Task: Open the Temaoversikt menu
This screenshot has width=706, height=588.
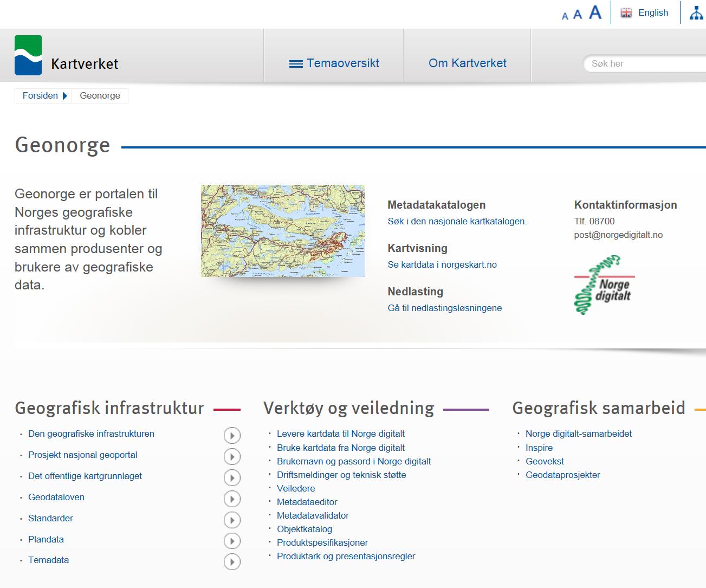Action: tap(334, 63)
